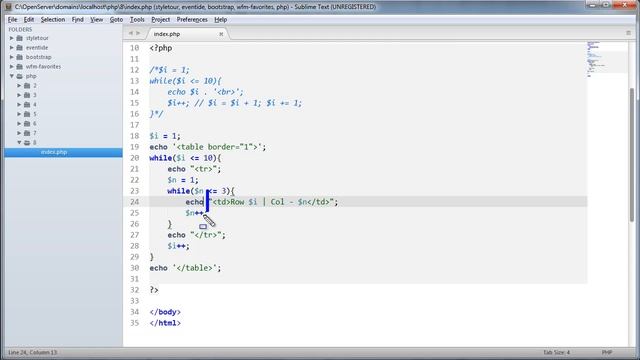This screenshot has width=640, height=360.
Task: Open the Goto menu
Action: tap(116, 20)
